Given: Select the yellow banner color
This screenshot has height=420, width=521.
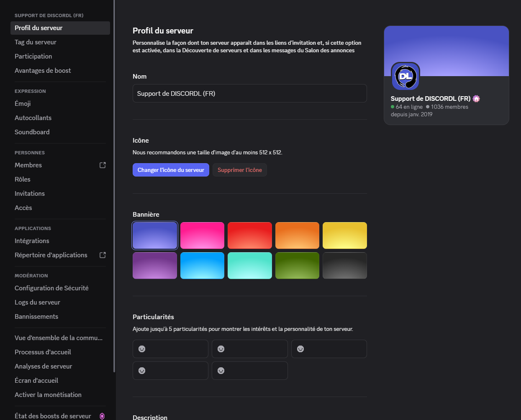Looking at the screenshot, I should (x=345, y=236).
